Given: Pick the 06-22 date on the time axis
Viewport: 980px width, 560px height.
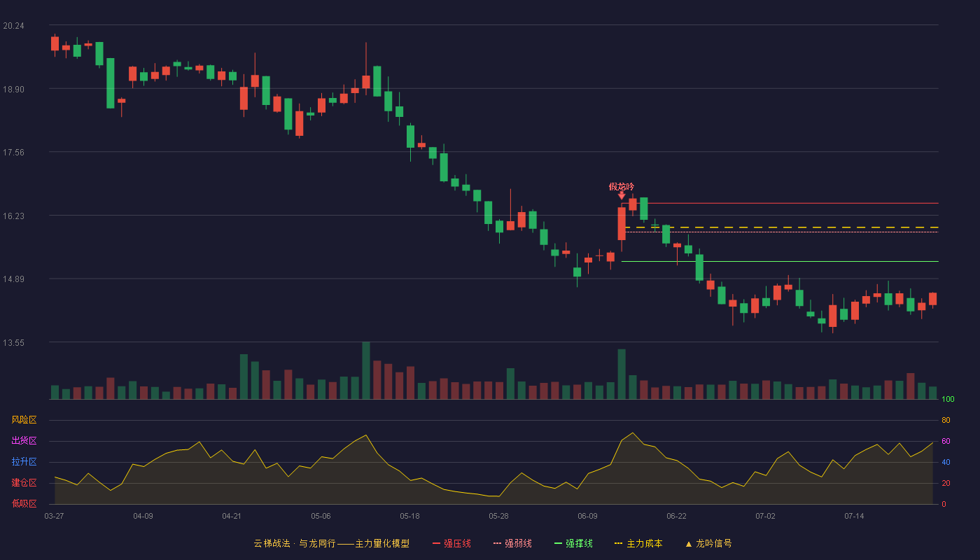Looking at the screenshot, I should pos(676,516).
